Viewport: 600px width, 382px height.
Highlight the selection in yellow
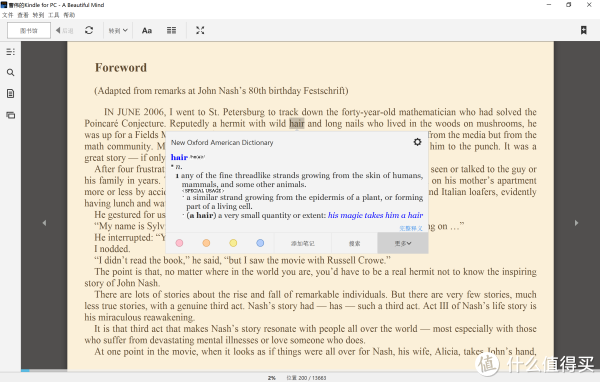pyautogui.click(x=233, y=243)
